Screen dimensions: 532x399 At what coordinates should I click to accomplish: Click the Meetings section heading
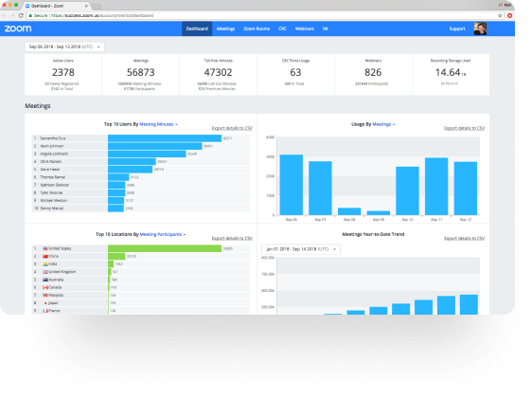pyautogui.click(x=38, y=106)
